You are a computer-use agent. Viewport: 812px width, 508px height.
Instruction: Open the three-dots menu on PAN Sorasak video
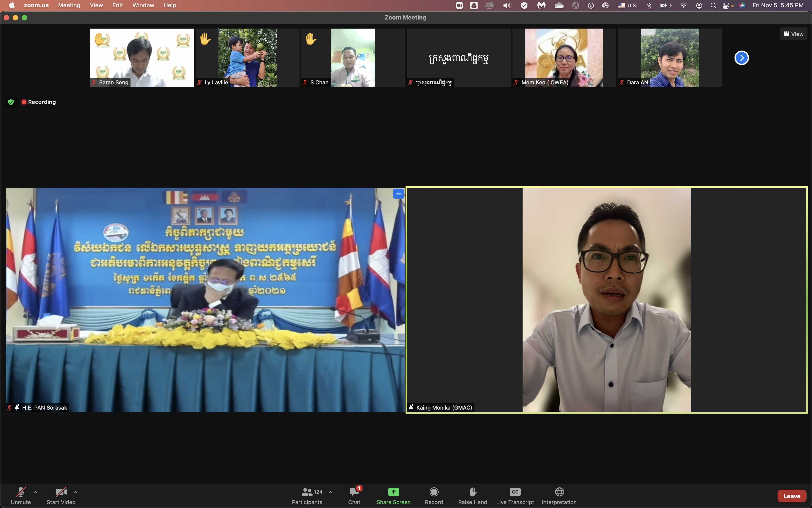pyautogui.click(x=398, y=194)
